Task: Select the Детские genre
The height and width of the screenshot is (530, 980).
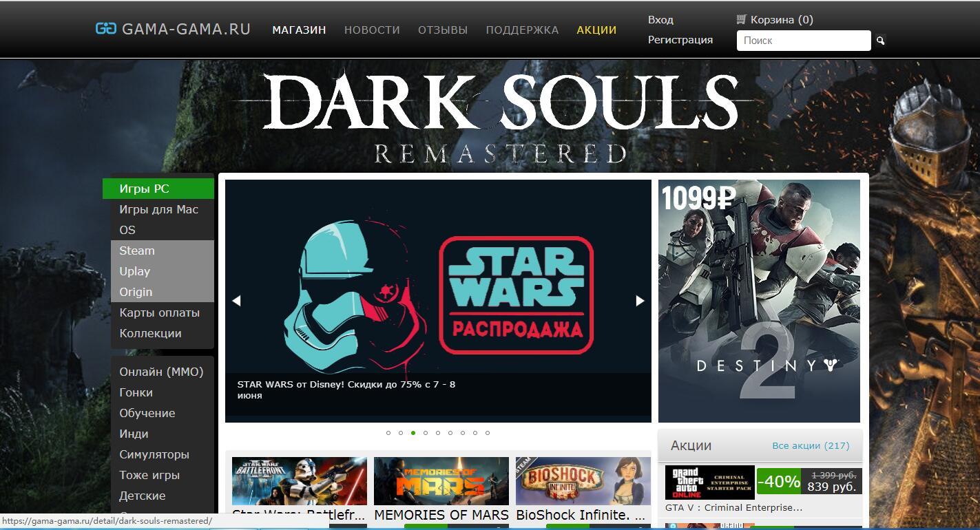Action: point(163,496)
